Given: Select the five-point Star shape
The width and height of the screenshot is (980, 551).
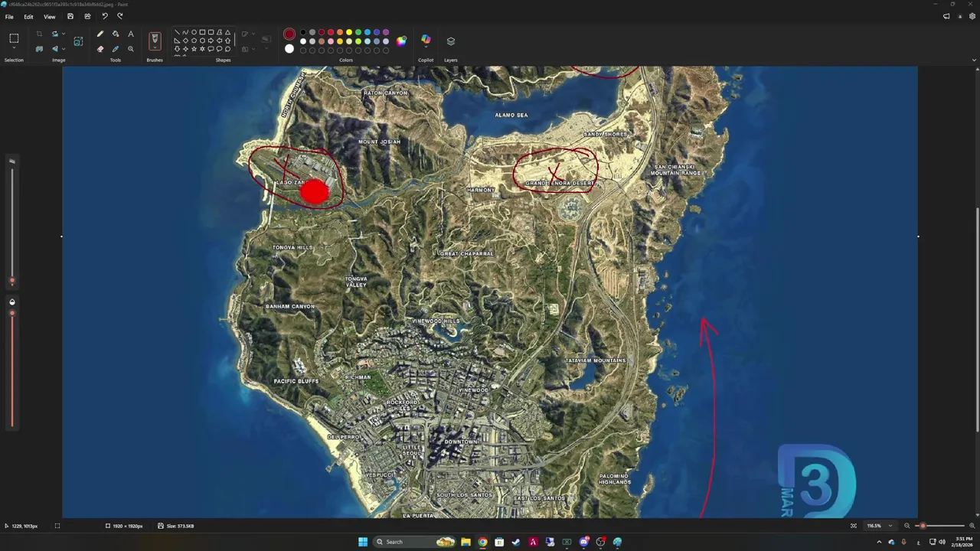Looking at the screenshot, I should [194, 49].
